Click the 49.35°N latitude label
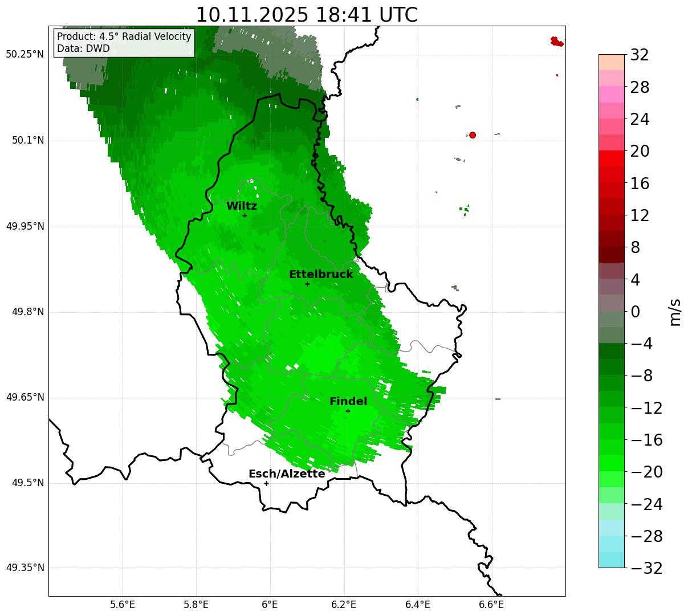Image resolution: width=688 pixels, height=616 pixels. [25, 568]
